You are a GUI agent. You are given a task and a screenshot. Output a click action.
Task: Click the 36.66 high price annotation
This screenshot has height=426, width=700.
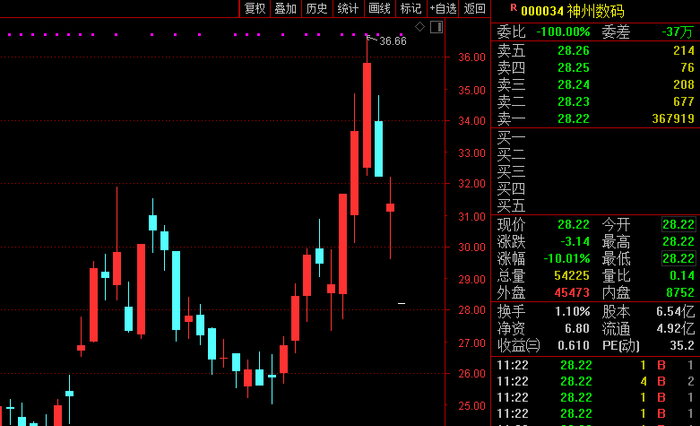[393, 41]
